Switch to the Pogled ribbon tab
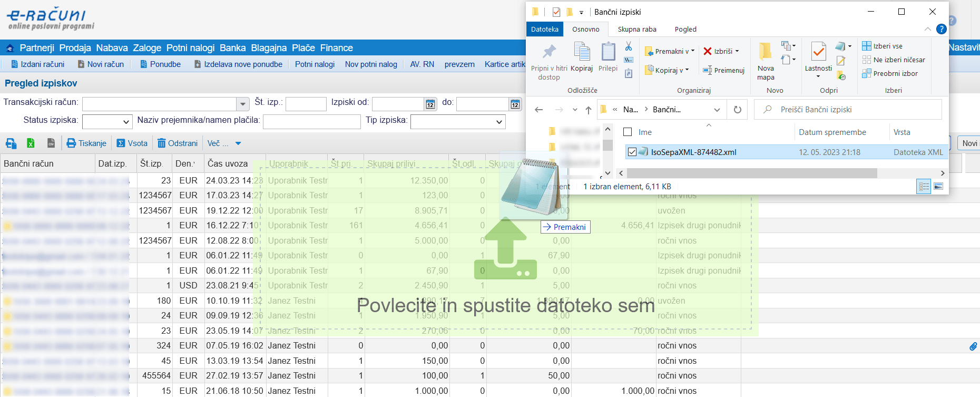The height and width of the screenshot is (397, 980). click(x=685, y=30)
